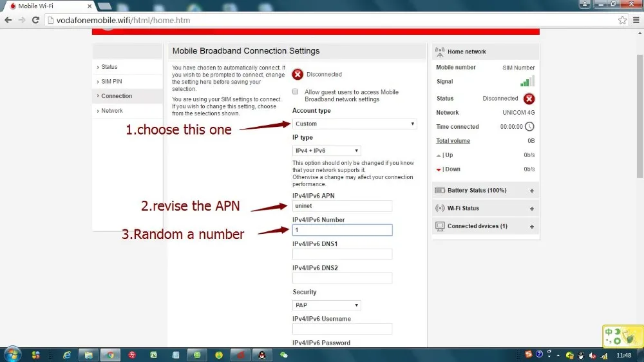644x362 pixels.
Task: Open WeChat from the taskbar
Action: [284, 355]
